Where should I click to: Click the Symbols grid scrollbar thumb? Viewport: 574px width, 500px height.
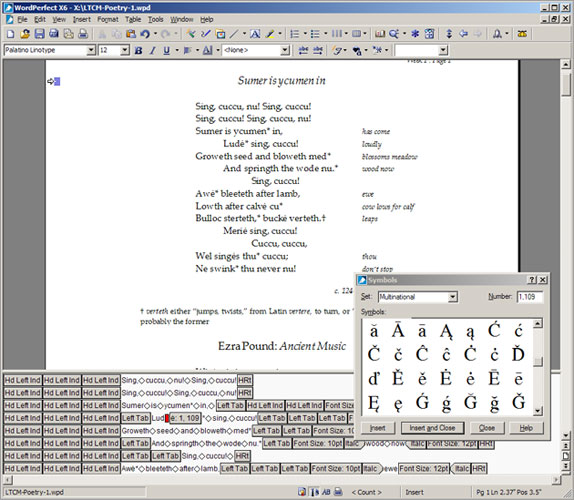[x=537, y=362]
